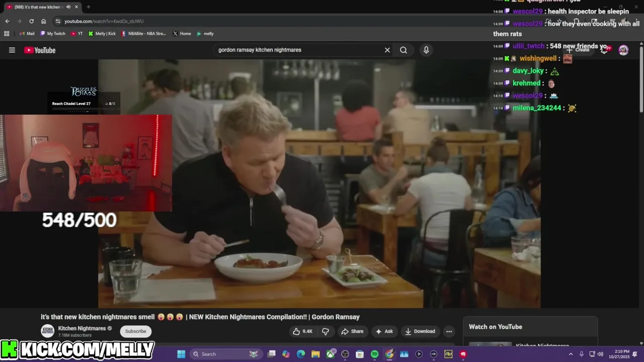Start voice search with the microphone icon
This screenshot has height=362, width=644.
426,50
